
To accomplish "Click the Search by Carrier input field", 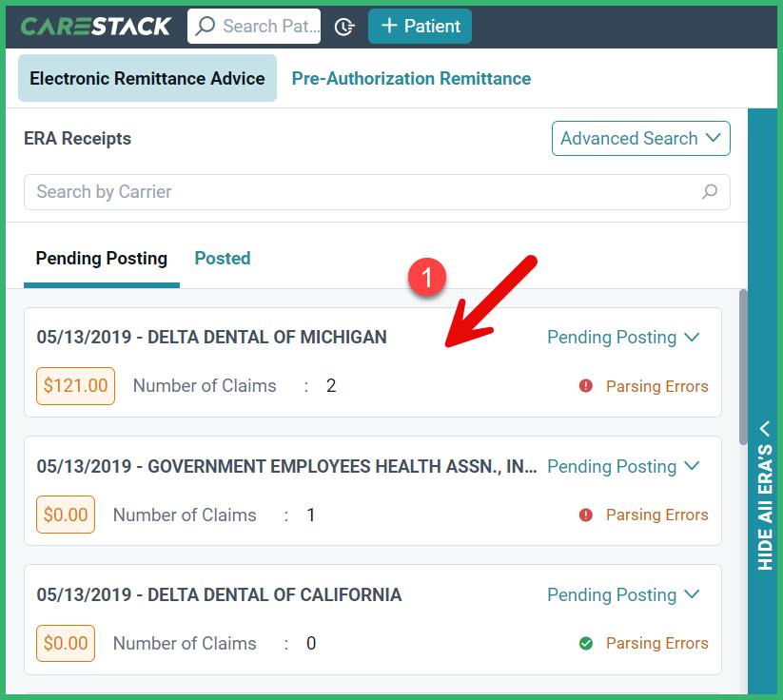I will [285, 192].
